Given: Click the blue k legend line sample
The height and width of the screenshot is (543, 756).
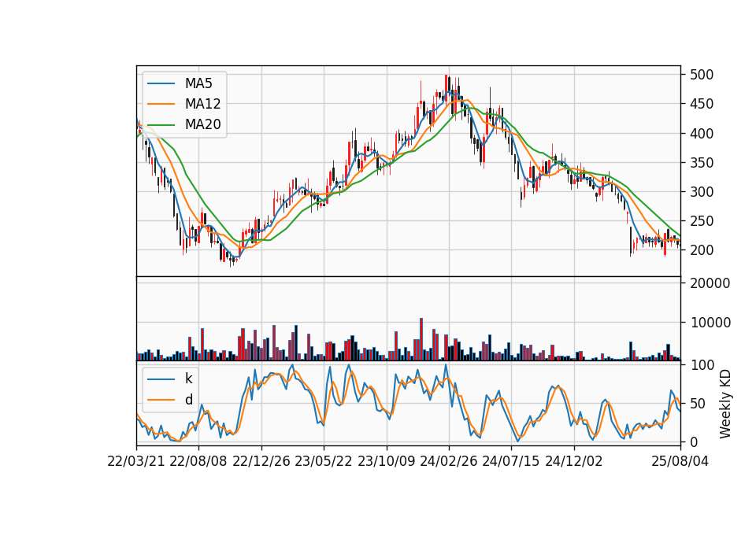Looking at the screenshot, I should [161, 379].
